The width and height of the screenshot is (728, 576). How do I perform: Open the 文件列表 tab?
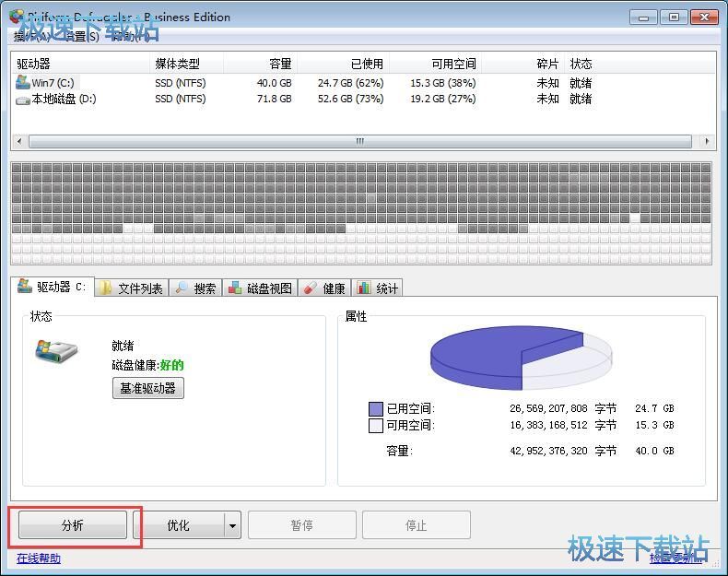[x=132, y=288]
